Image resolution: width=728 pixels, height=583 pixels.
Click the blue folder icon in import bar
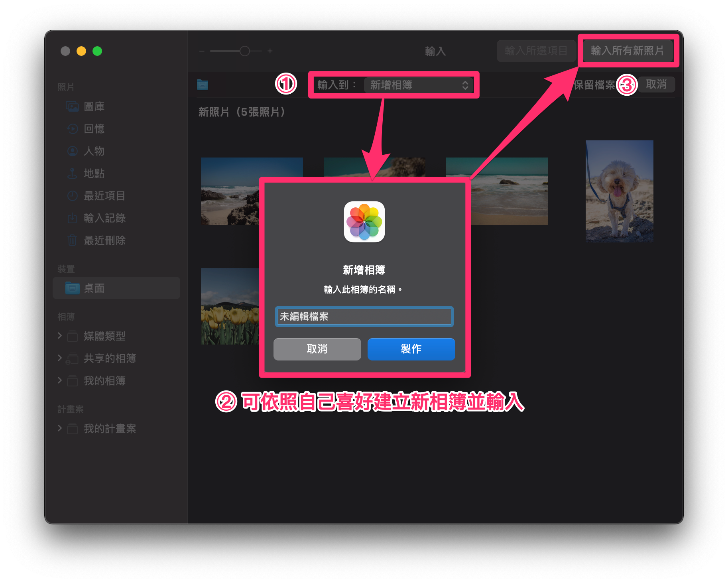(203, 85)
